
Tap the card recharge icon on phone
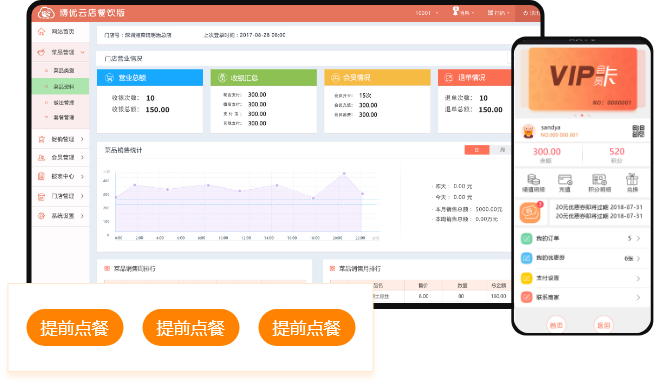(565, 180)
